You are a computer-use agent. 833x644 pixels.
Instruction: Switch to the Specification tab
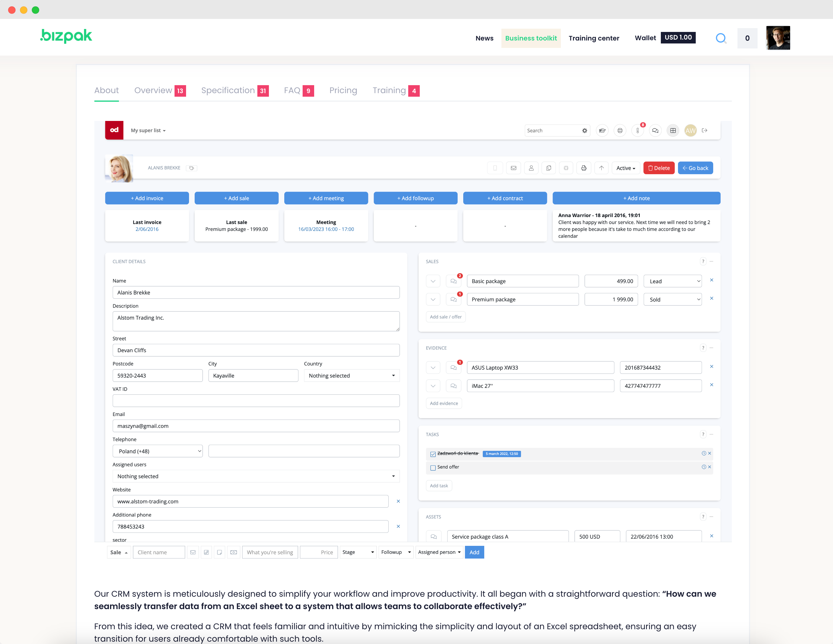click(228, 90)
